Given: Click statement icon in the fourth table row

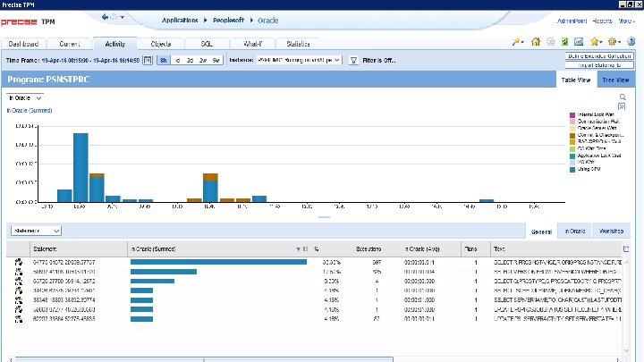Looking at the screenshot, I should coord(19,290).
